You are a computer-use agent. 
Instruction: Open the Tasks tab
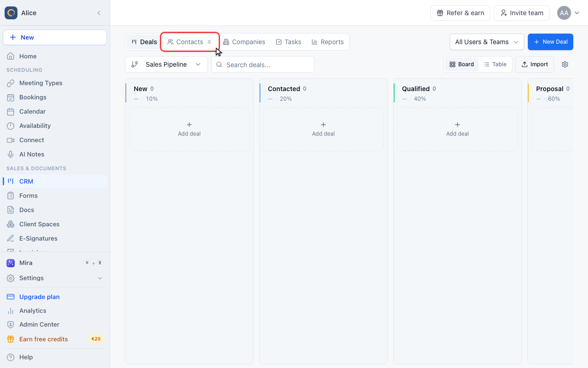(288, 42)
